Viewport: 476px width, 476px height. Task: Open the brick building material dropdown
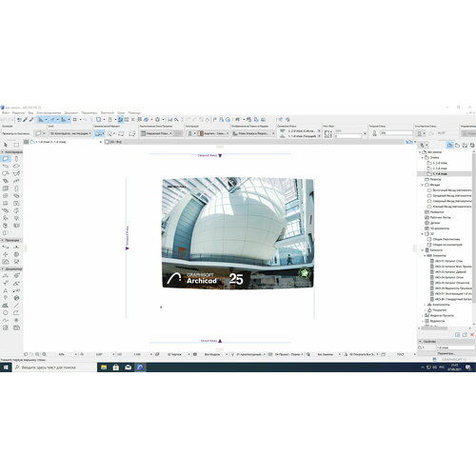coord(213,133)
